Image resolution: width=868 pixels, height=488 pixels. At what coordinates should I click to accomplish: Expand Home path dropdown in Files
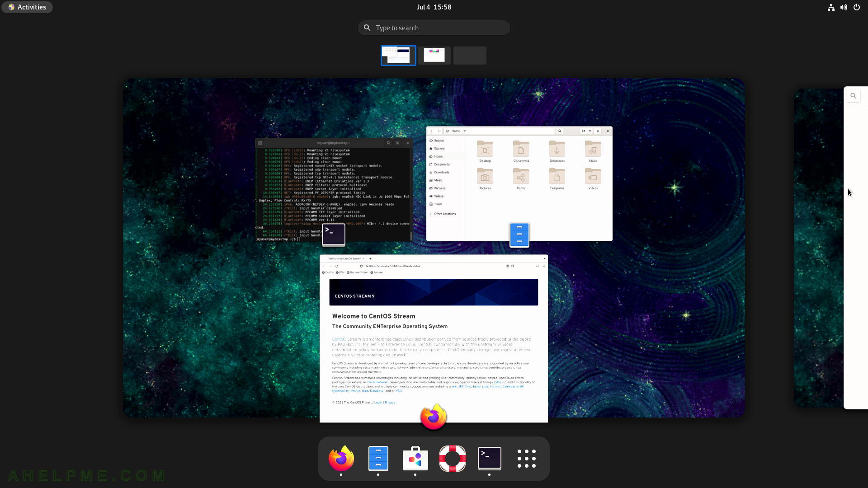tap(465, 131)
